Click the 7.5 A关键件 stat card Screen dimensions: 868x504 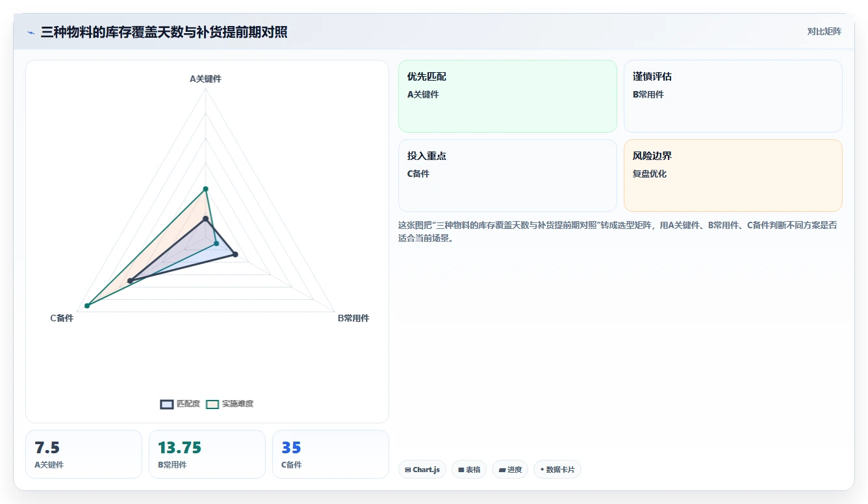click(x=84, y=454)
